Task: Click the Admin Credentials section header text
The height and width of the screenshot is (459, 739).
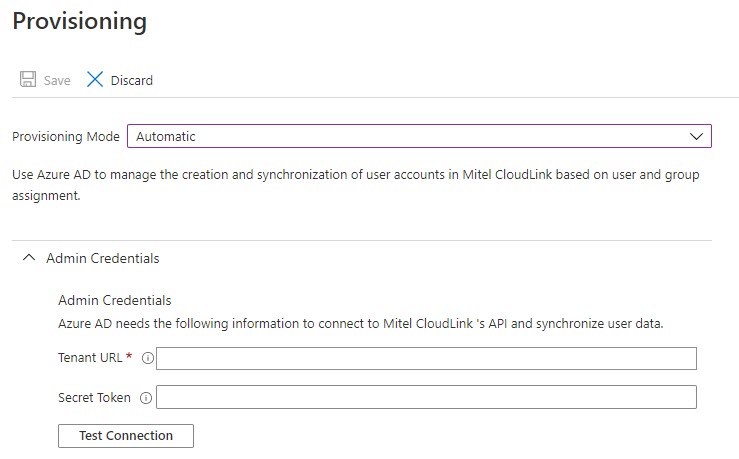Action: click(103, 258)
